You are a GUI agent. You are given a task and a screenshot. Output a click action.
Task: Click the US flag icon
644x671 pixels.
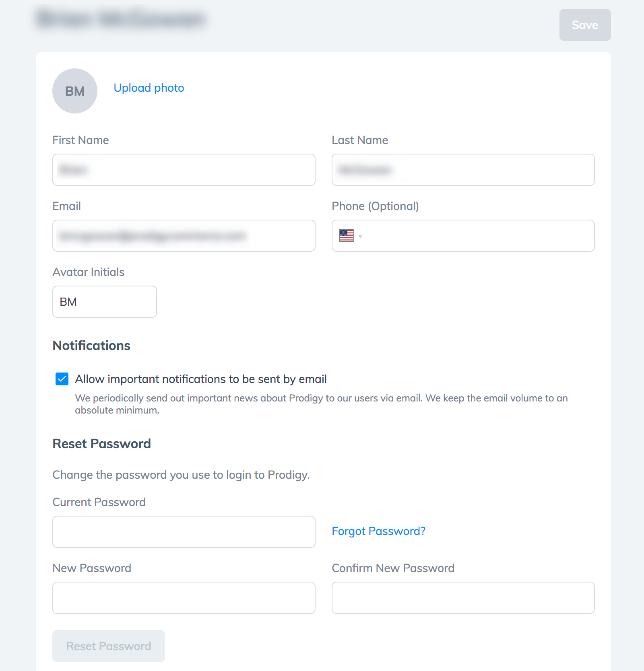346,236
